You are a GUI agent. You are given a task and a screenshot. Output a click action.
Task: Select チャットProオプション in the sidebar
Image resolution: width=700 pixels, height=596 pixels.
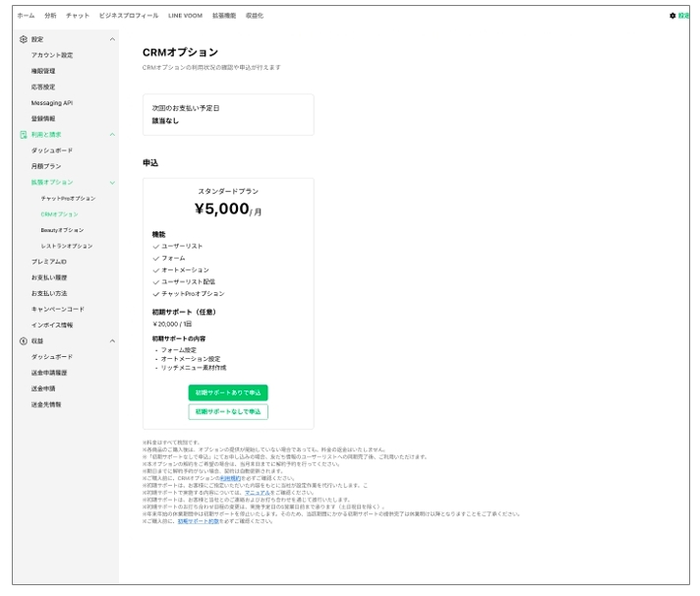pos(68,199)
